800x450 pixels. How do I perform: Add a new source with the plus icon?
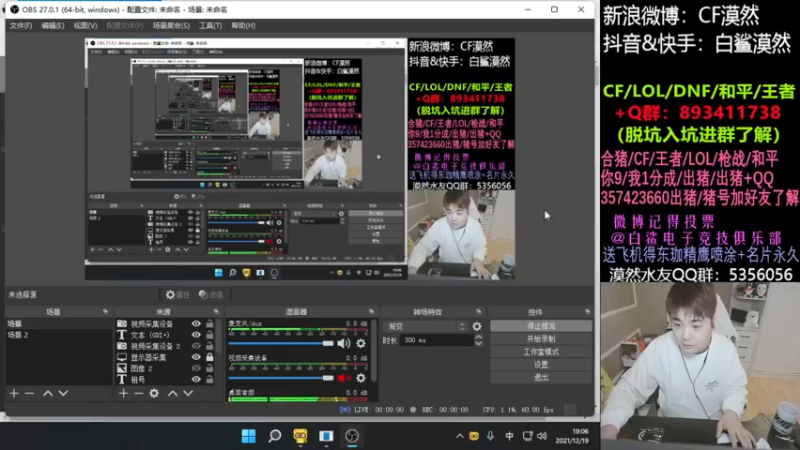[123, 393]
